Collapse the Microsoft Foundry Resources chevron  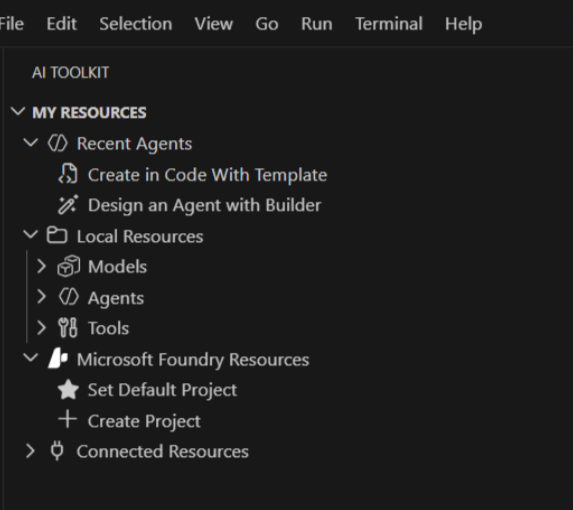(x=31, y=358)
